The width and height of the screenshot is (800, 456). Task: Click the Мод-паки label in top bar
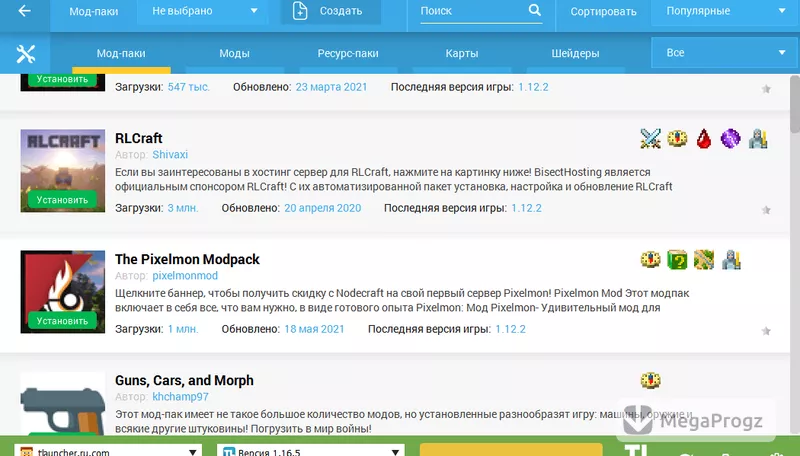93,11
